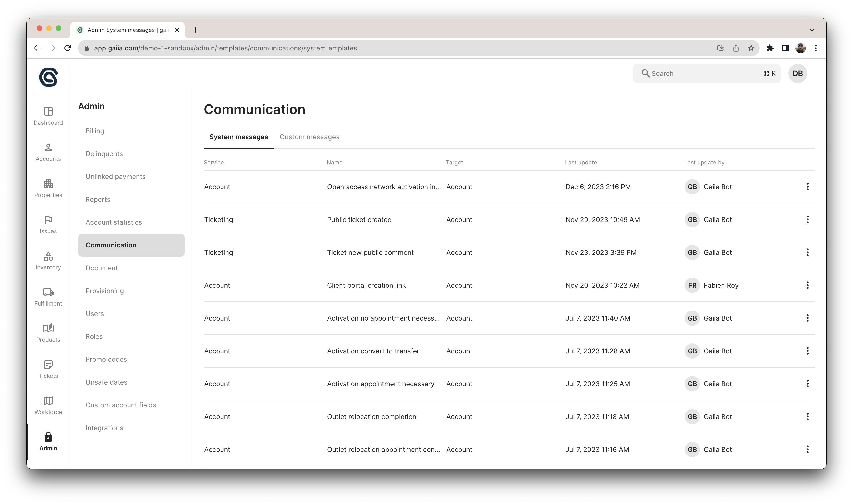Open the browser extensions puzzle icon
This screenshot has height=504, width=853.
tap(770, 48)
